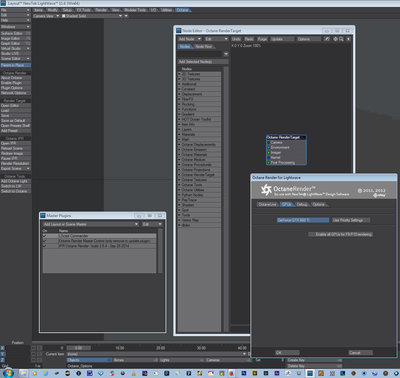
Task: Click the Node Editor window title icon
Action: click(x=179, y=30)
